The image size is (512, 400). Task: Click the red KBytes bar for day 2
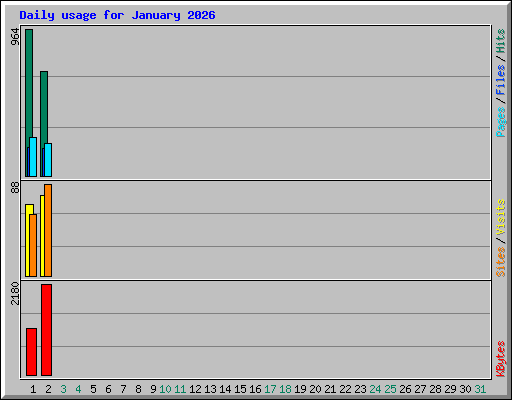[x=46, y=330]
